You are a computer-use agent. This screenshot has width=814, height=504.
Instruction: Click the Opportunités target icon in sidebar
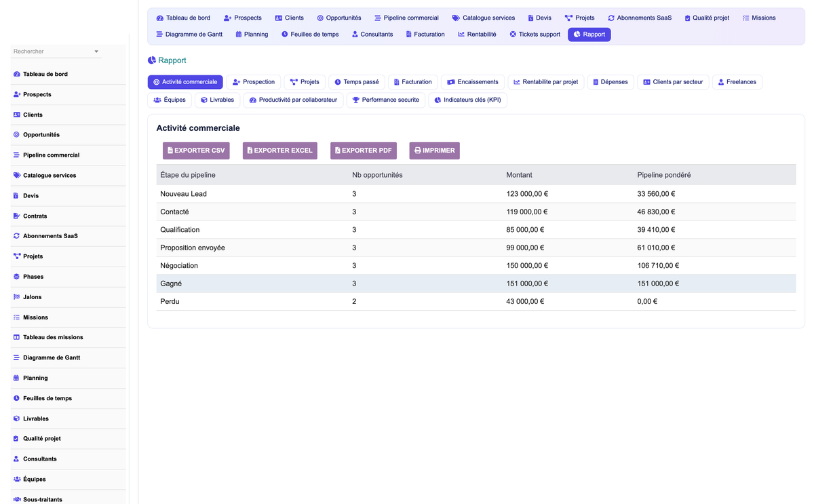coord(16,135)
